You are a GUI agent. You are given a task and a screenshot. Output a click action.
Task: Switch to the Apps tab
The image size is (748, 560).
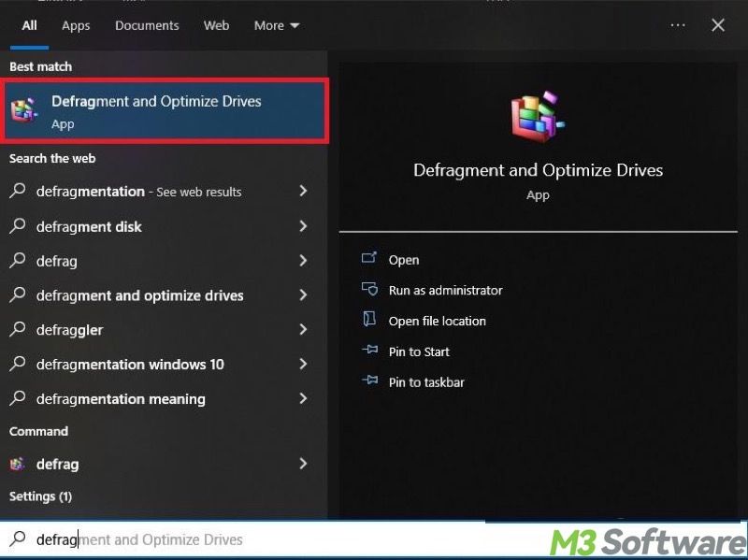76,25
